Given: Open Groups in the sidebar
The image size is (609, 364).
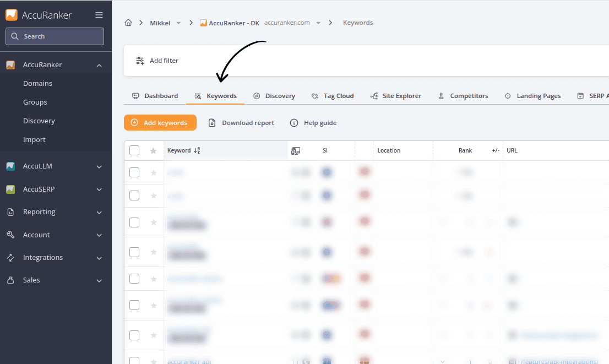Looking at the screenshot, I should click(35, 102).
